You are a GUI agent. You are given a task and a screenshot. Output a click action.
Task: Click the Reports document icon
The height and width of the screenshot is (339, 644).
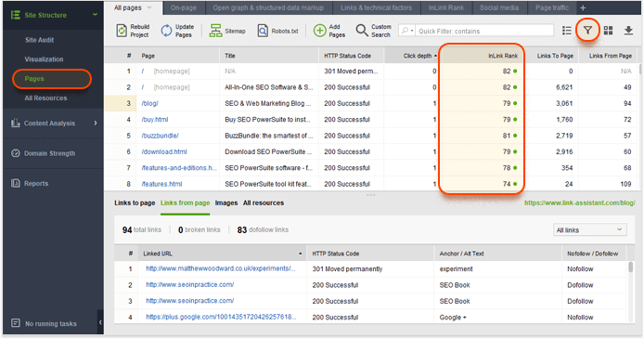16,183
